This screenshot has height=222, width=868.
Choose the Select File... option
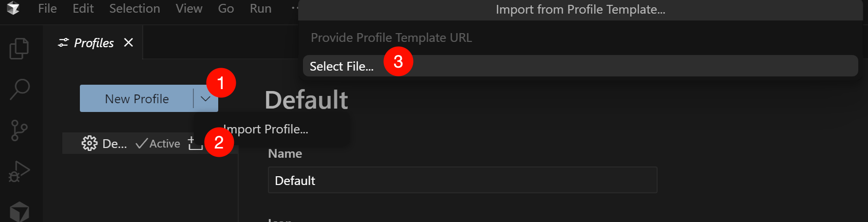coord(580,66)
